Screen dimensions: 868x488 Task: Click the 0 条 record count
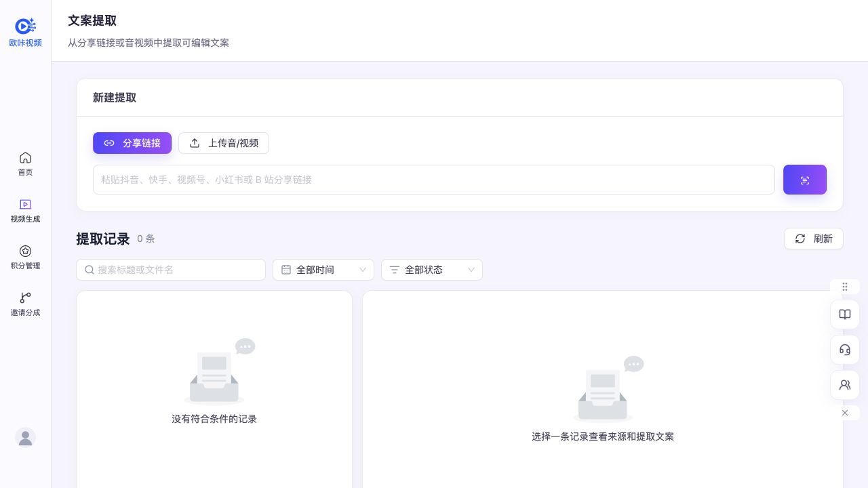146,239
